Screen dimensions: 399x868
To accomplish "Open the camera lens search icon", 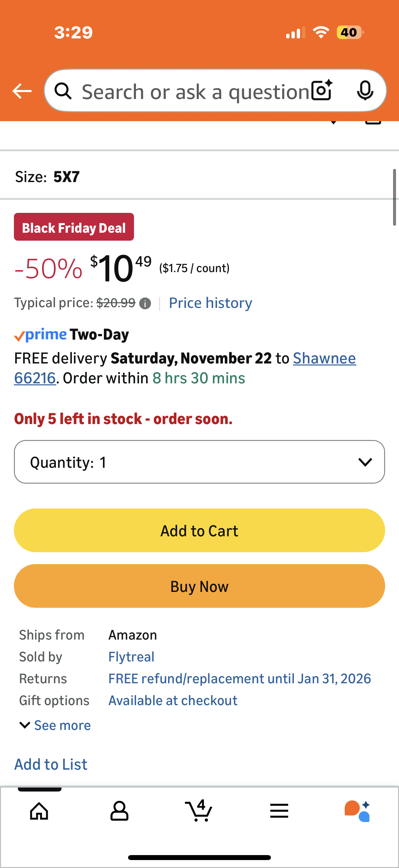I will coord(322,91).
